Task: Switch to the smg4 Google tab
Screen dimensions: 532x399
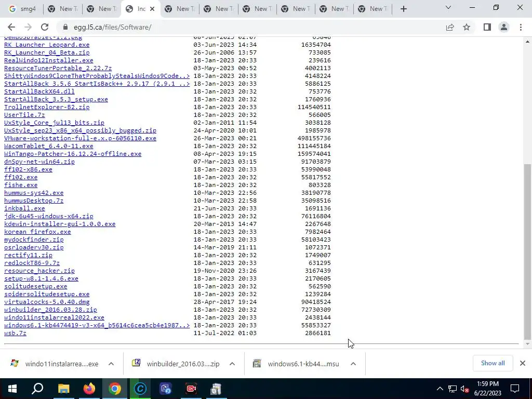Action: click(x=22, y=9)
